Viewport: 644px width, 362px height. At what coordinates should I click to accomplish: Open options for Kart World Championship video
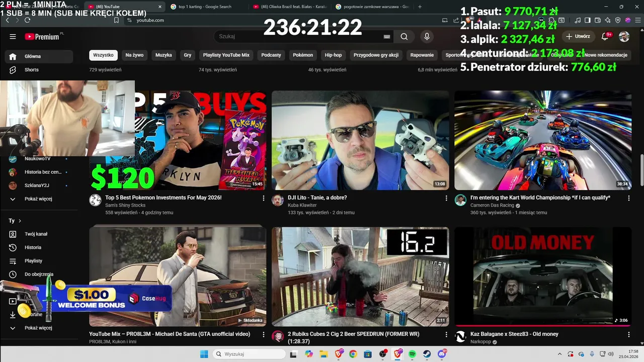(x=629, y=198)
